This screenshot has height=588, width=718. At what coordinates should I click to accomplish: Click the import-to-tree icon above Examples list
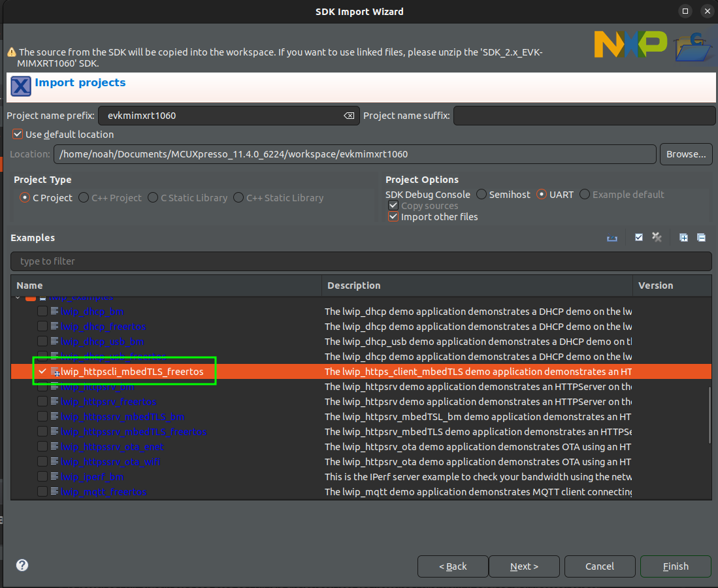click(612, 238)
